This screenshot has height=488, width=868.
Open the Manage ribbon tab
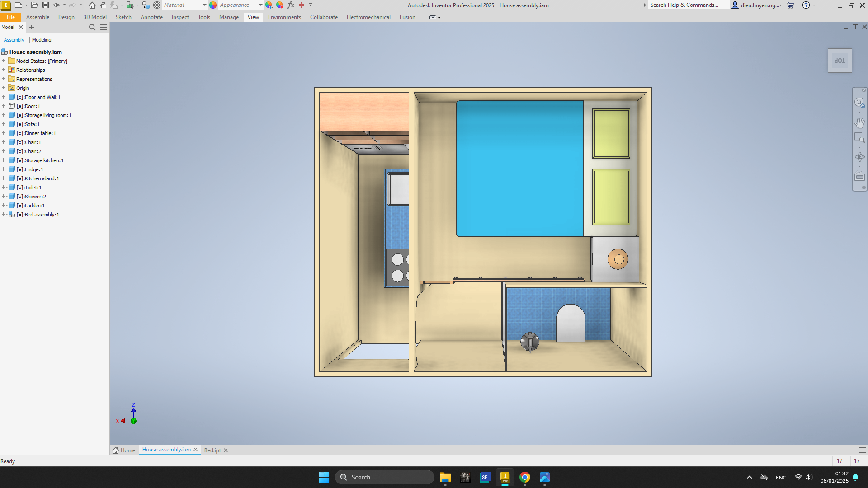click(x=229, y=17)
